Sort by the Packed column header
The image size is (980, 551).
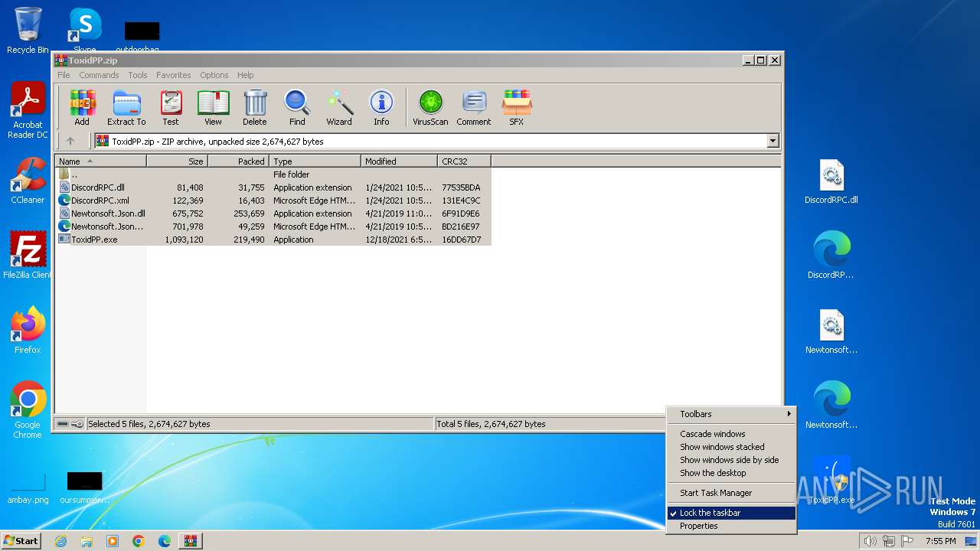pos(238,161)
